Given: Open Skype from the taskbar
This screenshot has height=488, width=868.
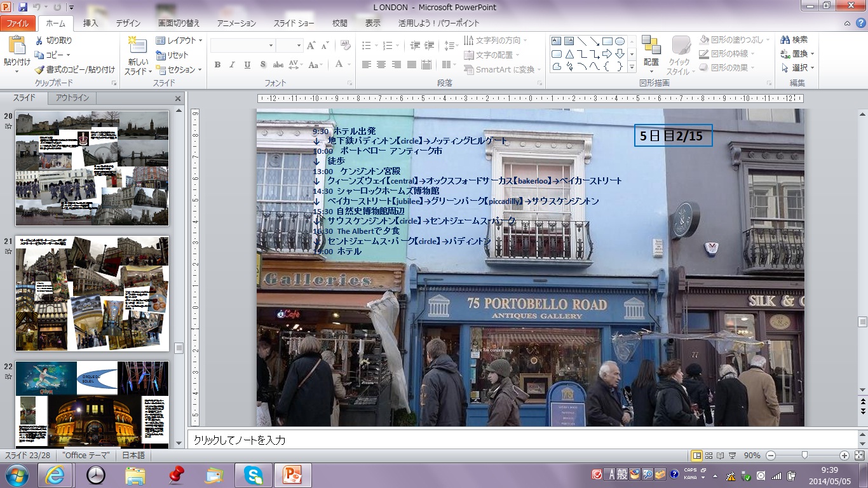Looking at the screenshot, I should [253, 475].
